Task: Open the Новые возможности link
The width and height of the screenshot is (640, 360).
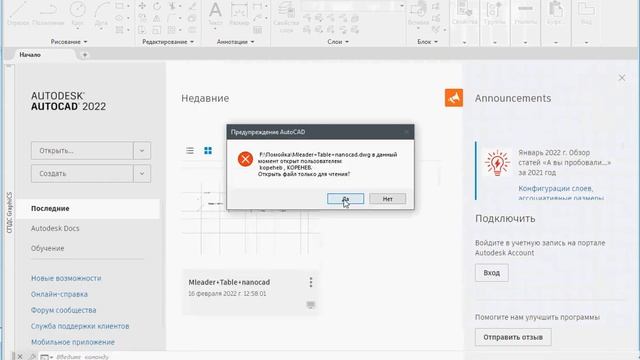Action: pos(66,278)
